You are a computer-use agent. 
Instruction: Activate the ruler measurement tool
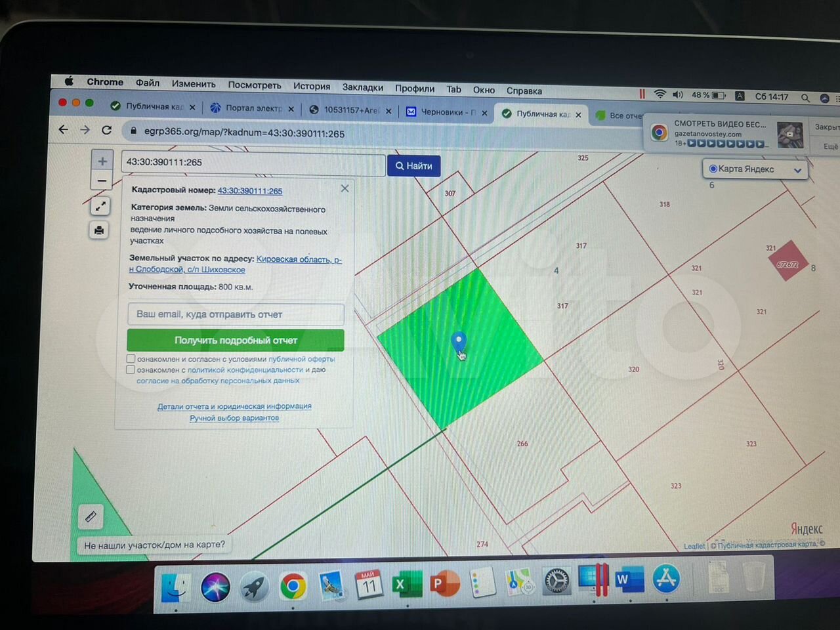91,517
